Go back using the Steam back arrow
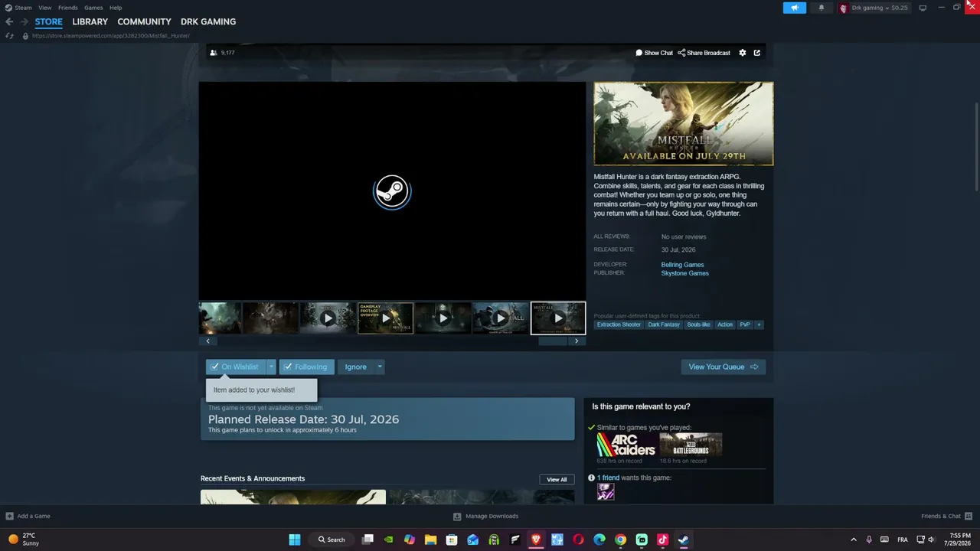Viewport: 980px width, 551px height. coord(9,21)
